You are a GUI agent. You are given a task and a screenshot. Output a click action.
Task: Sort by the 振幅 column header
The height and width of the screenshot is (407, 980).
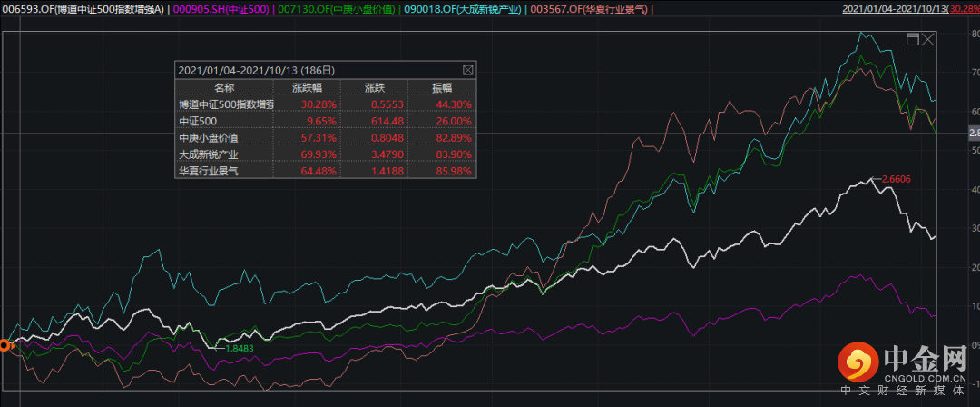click(441, 87)
